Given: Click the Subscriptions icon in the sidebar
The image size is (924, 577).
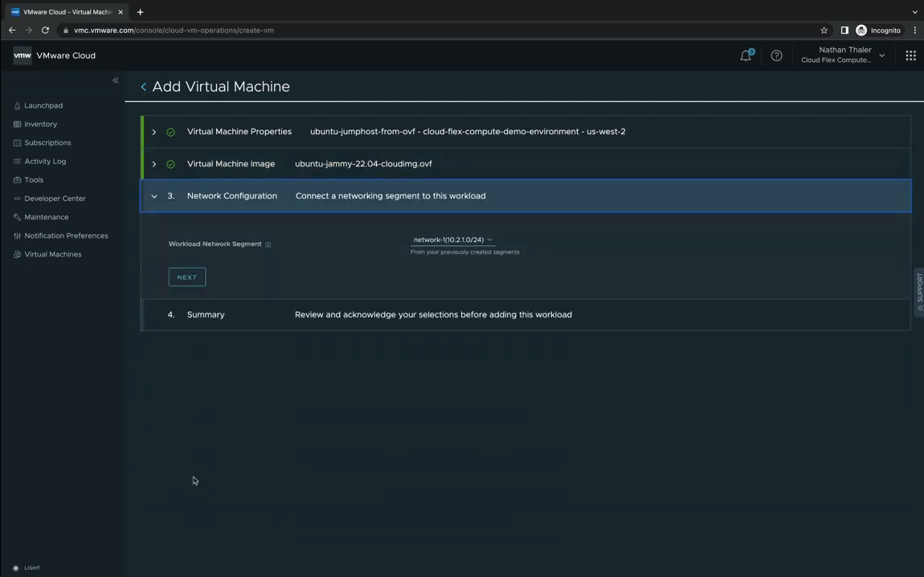Looking at the screenshot, I should pos(17,142).
